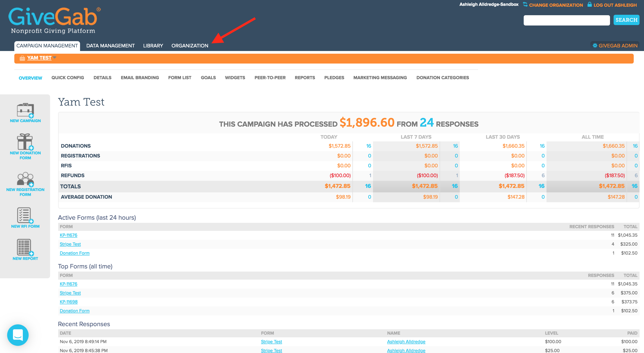This screenshot has width=644, height=353.
Task: Open KP-11676 under Active Forms
Action: point(68,235)
